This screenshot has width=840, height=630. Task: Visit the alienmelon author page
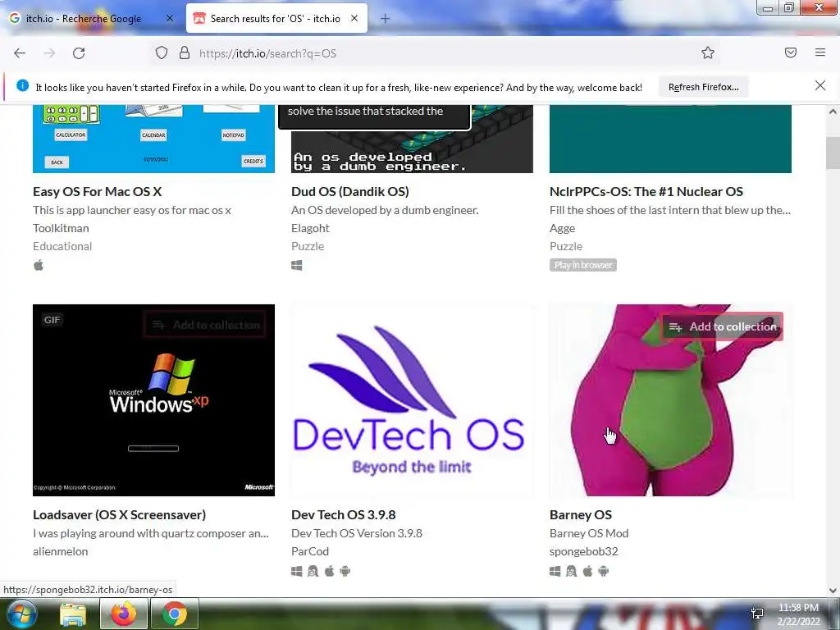[60, 551]
